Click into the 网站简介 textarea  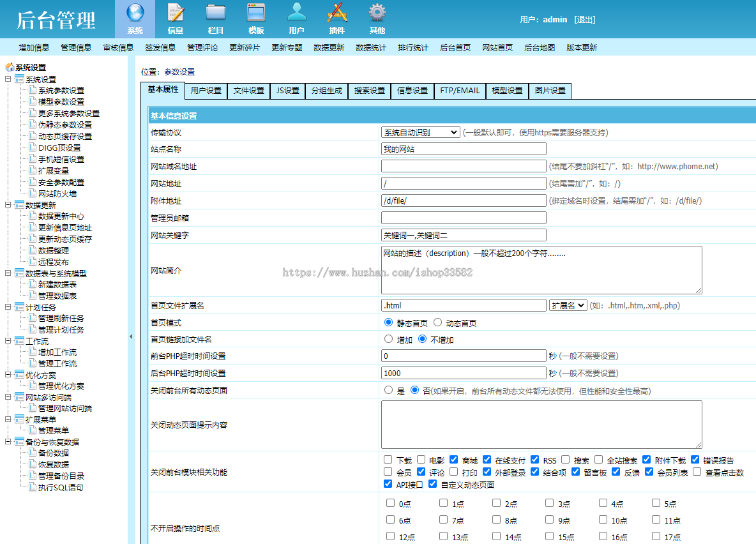pyautogui.click(x=541, y=270)
